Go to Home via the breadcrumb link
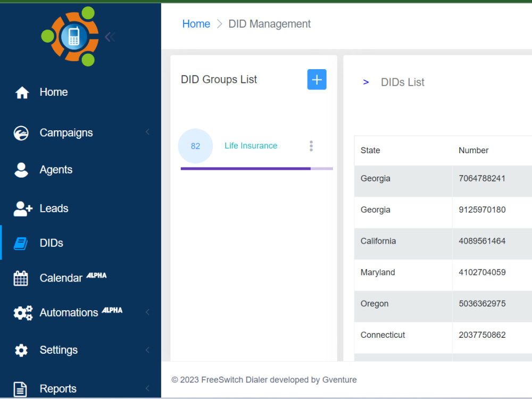Screen dimensions: 532x399 [x=196, y=23]
